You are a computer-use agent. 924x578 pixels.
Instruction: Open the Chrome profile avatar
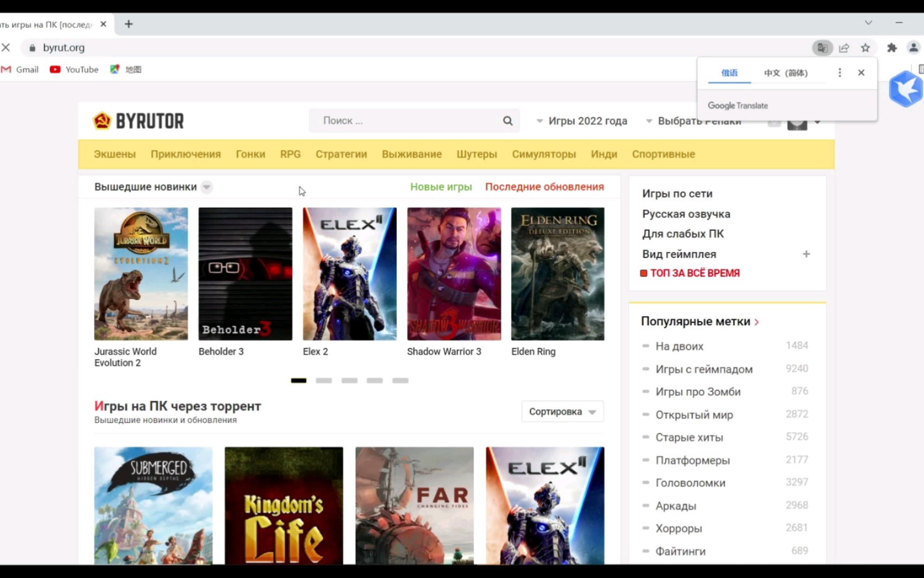click(x=913, y=48)
